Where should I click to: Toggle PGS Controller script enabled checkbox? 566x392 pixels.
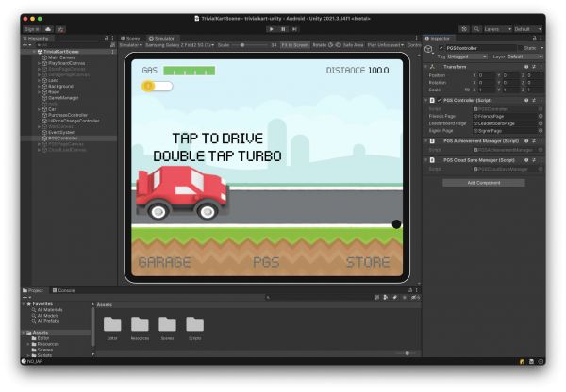pos(440,100)
